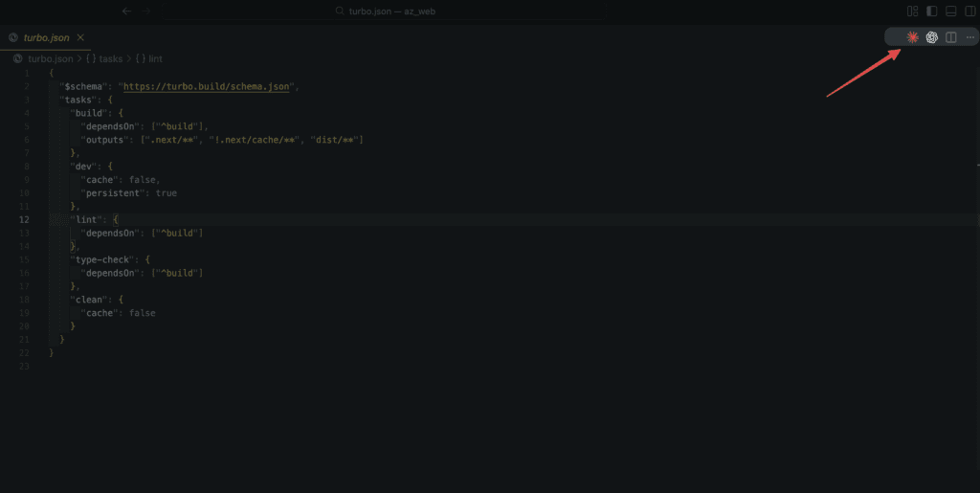Image resolution: width=980 pixels, height=493 pixels.
Task: Toggle the primary side bar
Action: 932,11
